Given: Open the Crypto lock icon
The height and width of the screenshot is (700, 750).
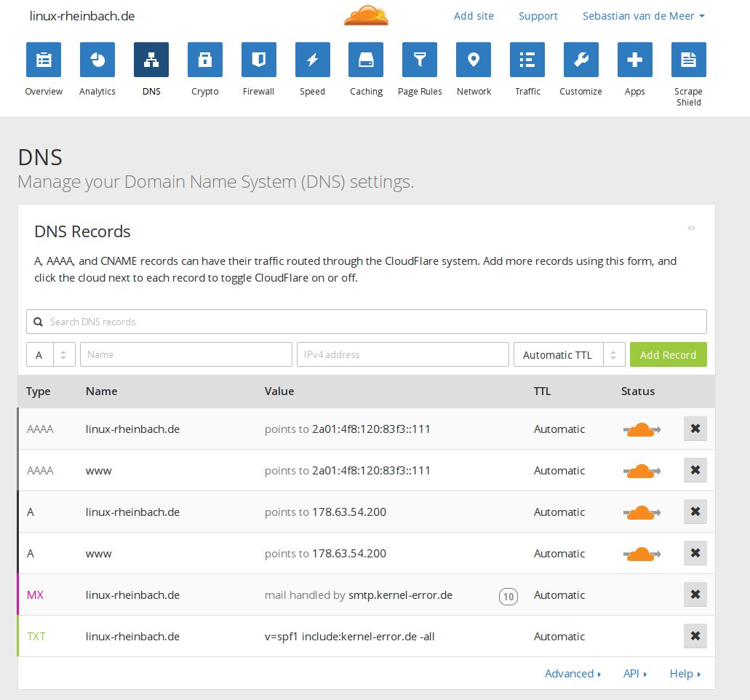Looking at the screenshot, I should [204, 60].
